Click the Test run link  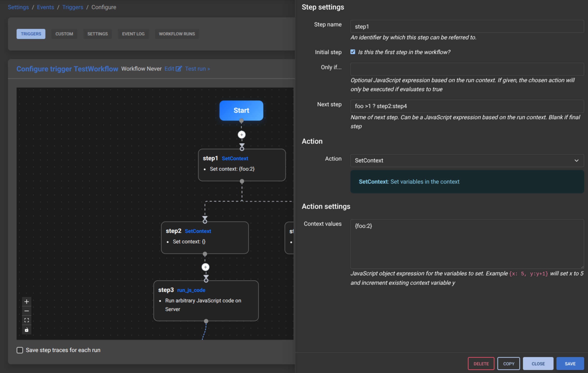[x=197, y=69]
